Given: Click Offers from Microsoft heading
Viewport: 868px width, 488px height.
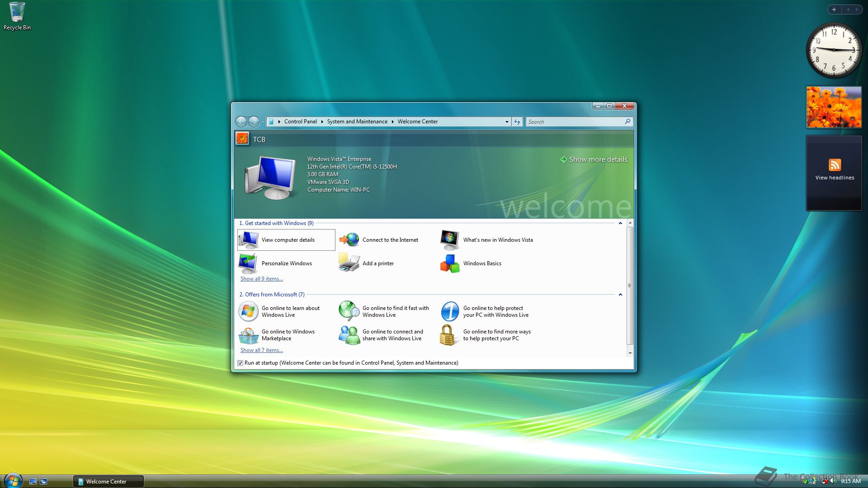Looking at the screenshot, I should [x=272, y=295].
